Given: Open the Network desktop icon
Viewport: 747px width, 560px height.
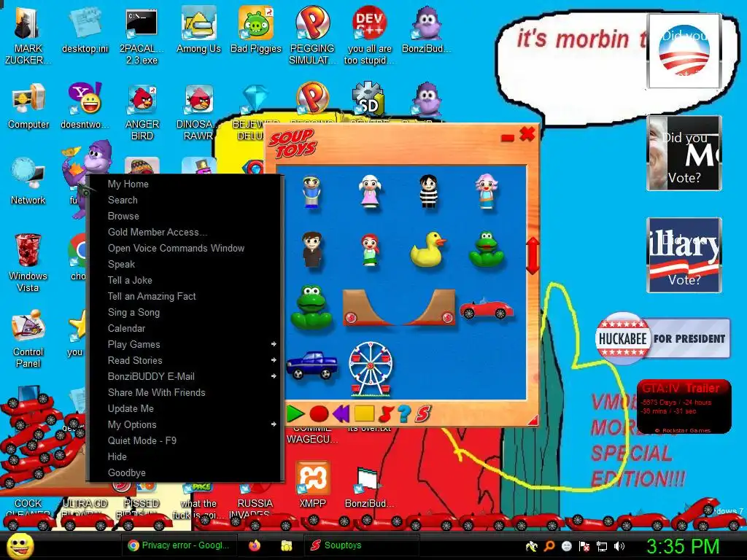Looking at the screenshot, I should click(28, 181).
